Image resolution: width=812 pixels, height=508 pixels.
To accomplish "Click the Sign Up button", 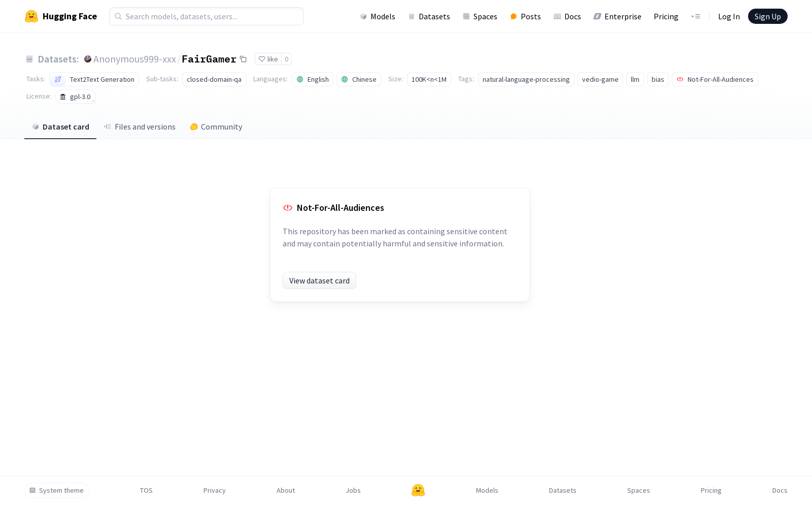I will (x=767, y=16).
